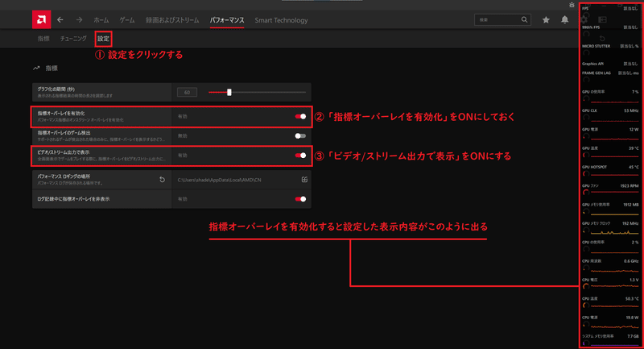Click the 指標 section graph icon
The height and width of the screenshot is (349, 644).
tap(36, 69)
